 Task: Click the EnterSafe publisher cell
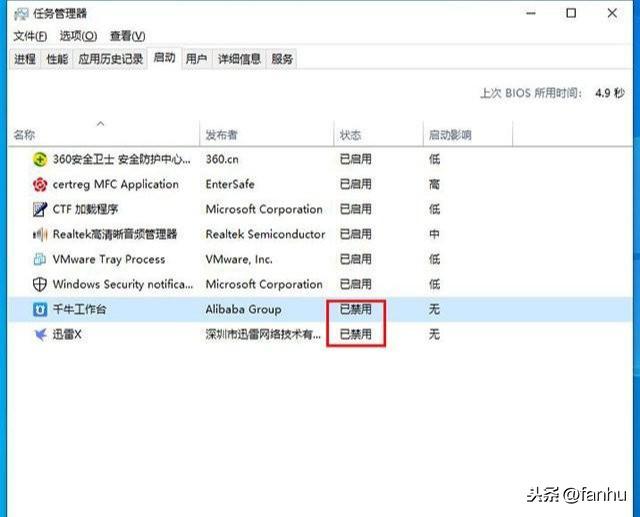coord(230,184)
